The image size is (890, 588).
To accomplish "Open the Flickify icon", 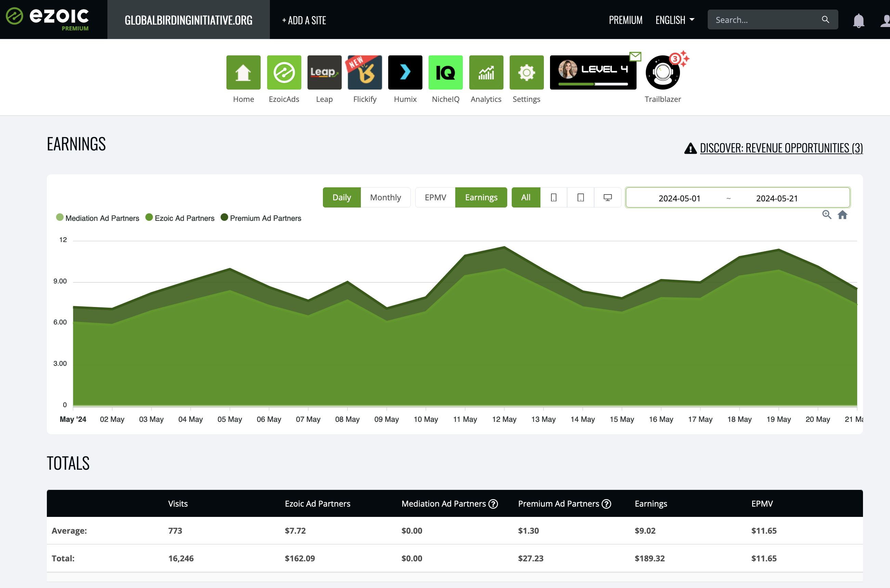I will pyautogui.click(x=365, y=72).
